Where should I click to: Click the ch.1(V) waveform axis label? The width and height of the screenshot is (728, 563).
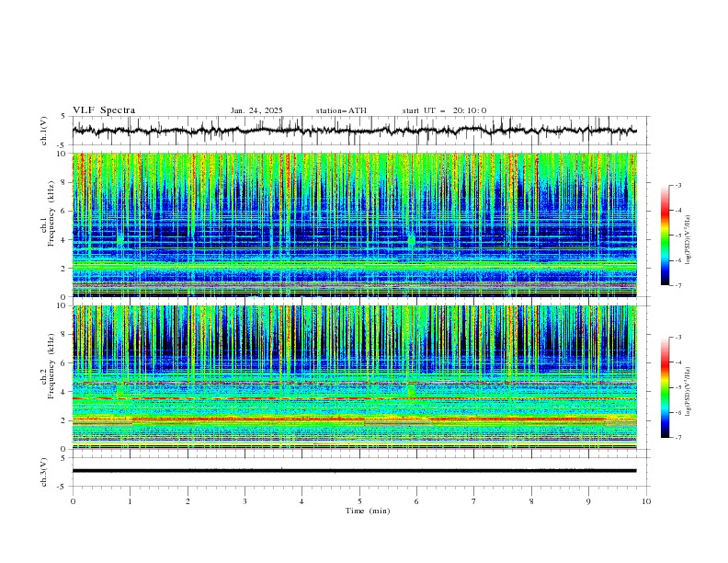pyautogui.click(x=44, y=131)
